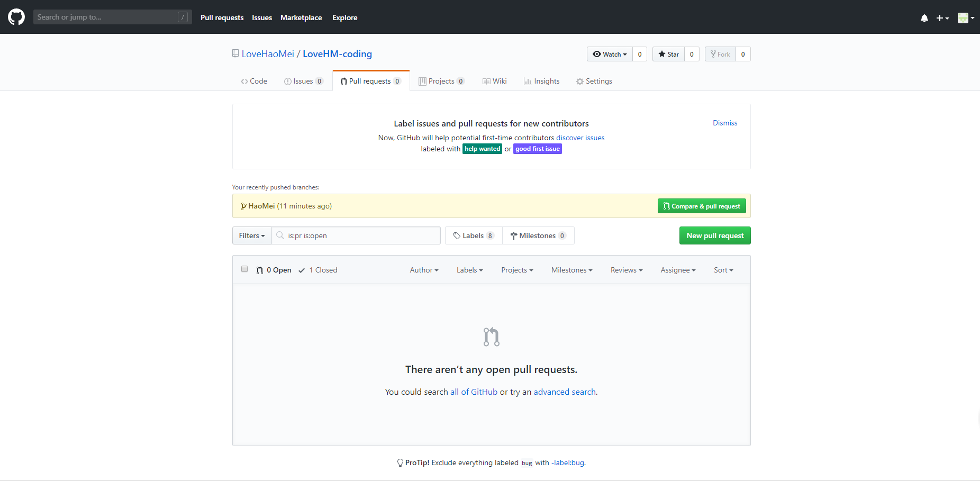Open the repository Settings tab

tap(594, 81)
